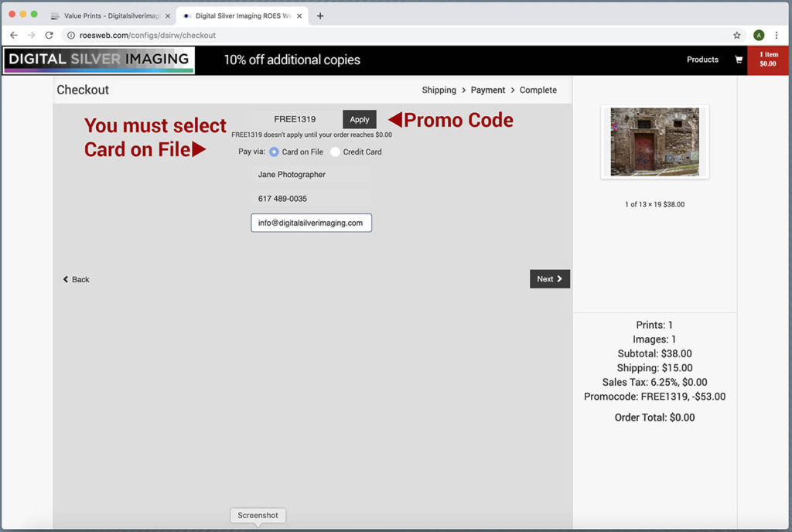792x532 pixels.
Task: Click the 'Order Total: $0.00' line
Action: click(654, 418)
